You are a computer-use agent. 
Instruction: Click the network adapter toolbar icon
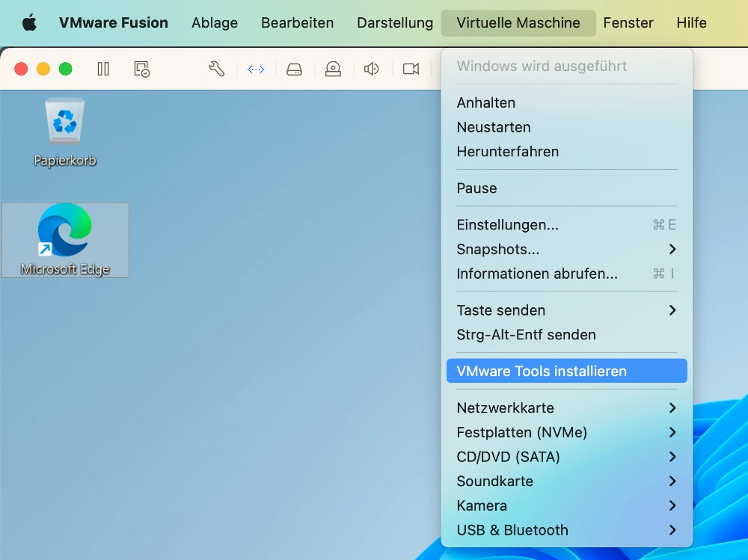click(256, 70)
